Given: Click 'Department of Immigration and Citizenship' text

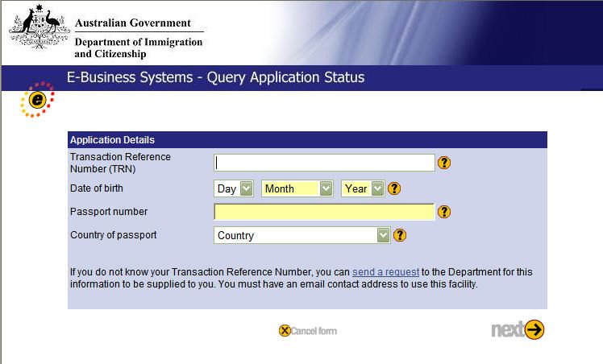Looking at the screenshot, I should 139,48.
